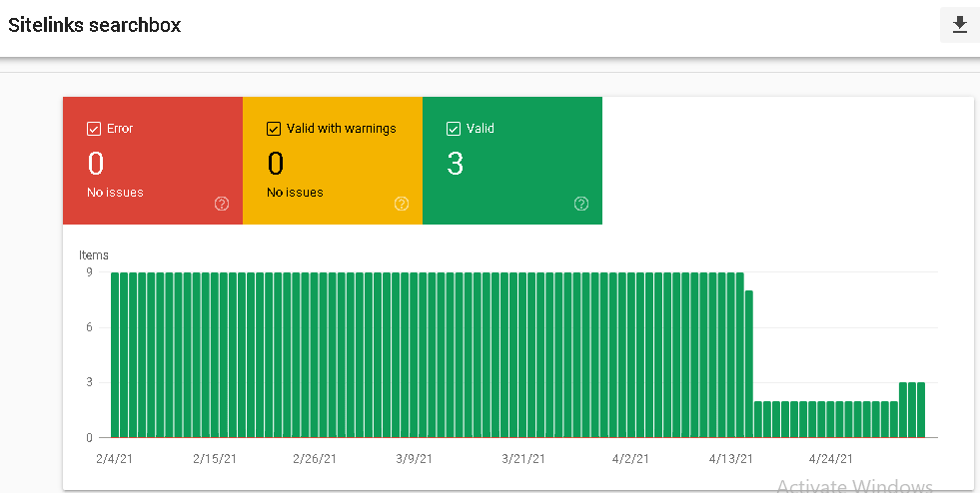980x493 pixels.
Task: Select the green Valid status card
Action: coord(512,161)
